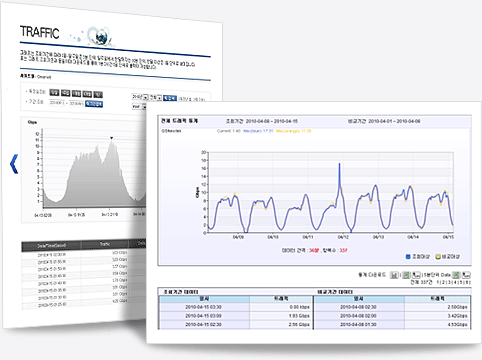Go to page 4 of results
This screenshot has width=482, height=360.
point(455,282)
